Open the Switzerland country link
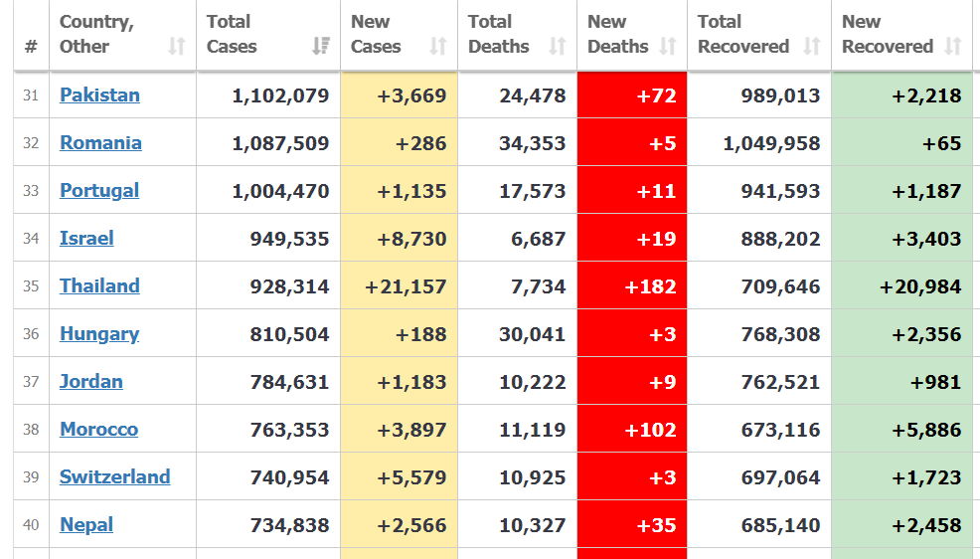Image resolution: width=980 pixels, height=559 pixels. (x=115, y=477)
